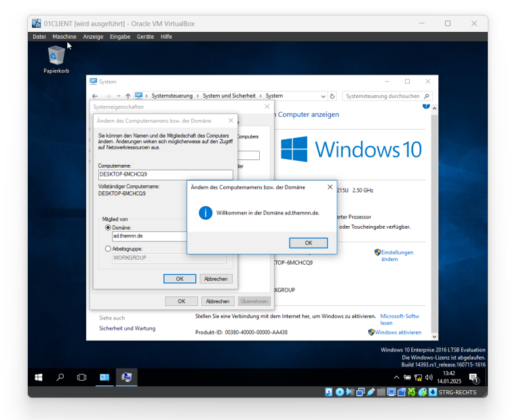Viewport: 521px width, 420px height.
Task: Click OK in Computernamen ändern dialog
Action: point(179,279)
